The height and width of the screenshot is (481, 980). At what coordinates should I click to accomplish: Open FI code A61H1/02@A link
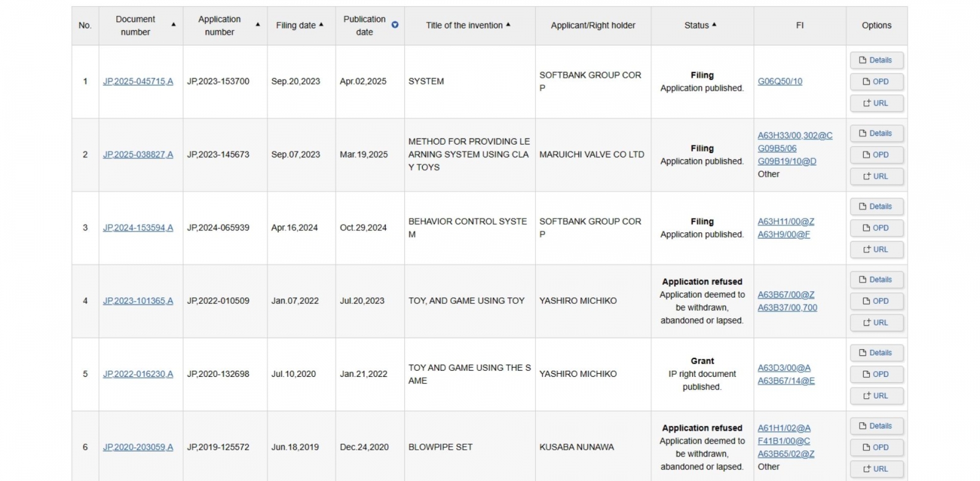[783, 428]
